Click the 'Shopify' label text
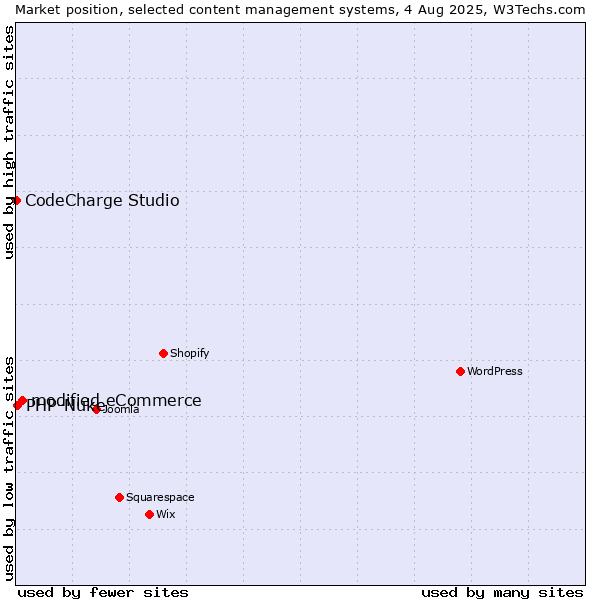The height and width of the screenshot is (600, 600). (x=189, y=353)
